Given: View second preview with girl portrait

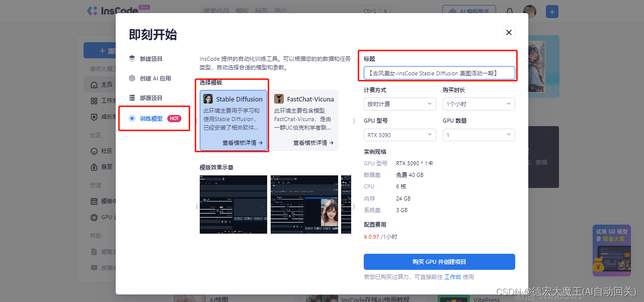Looking at the screenshot, I should pyautogui.click(x=304, y=205).
